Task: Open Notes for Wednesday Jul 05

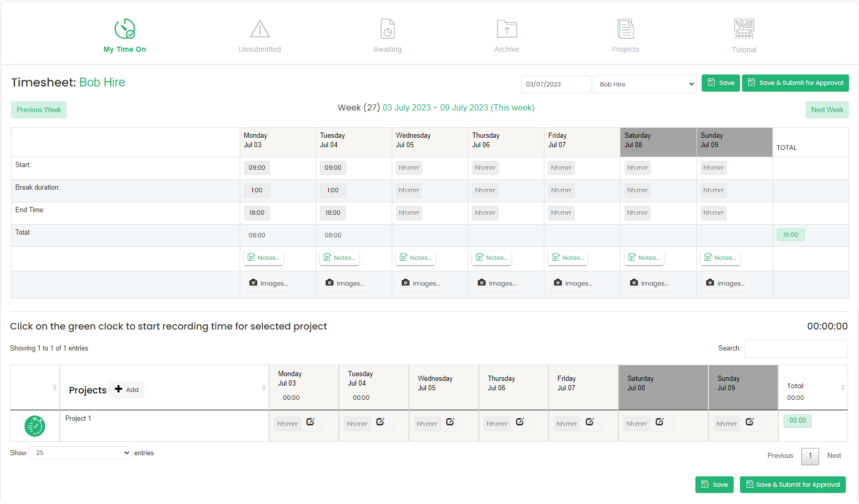Action: (415, 258)
